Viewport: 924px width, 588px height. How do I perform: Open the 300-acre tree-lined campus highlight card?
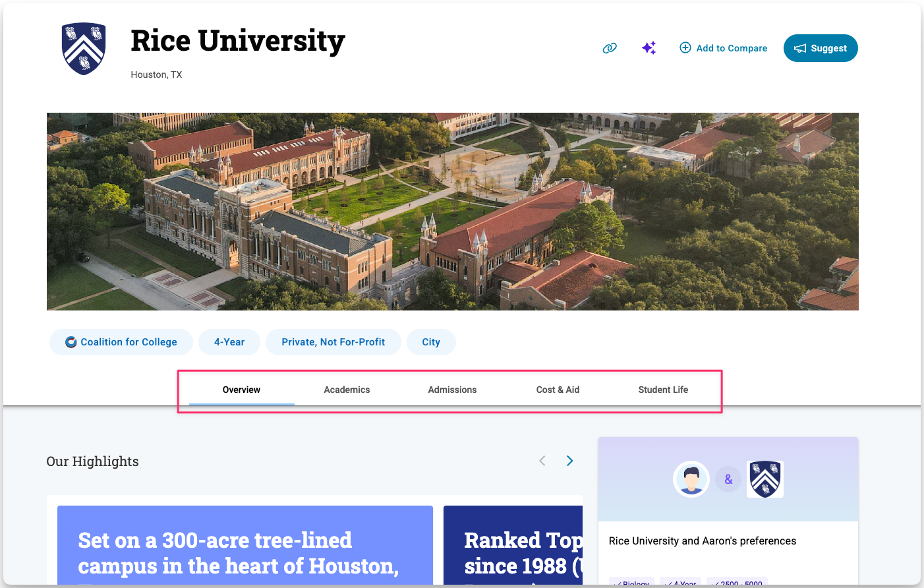pyautogui.click(x=245, y=545)
